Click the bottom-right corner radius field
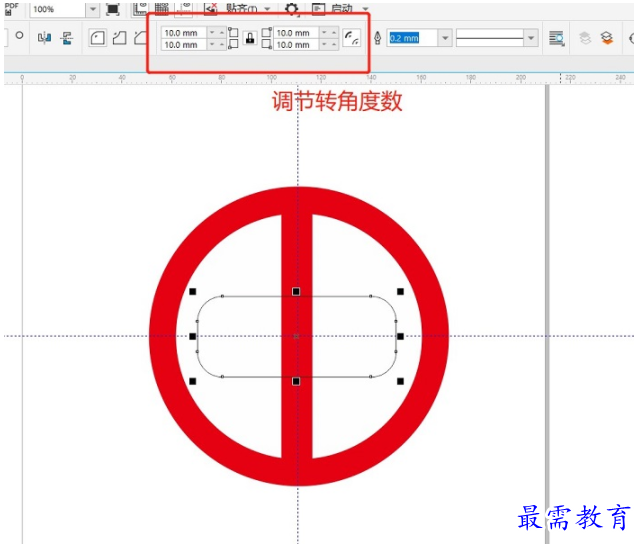This screenshot has width=639, height=549. coord(296,44)
